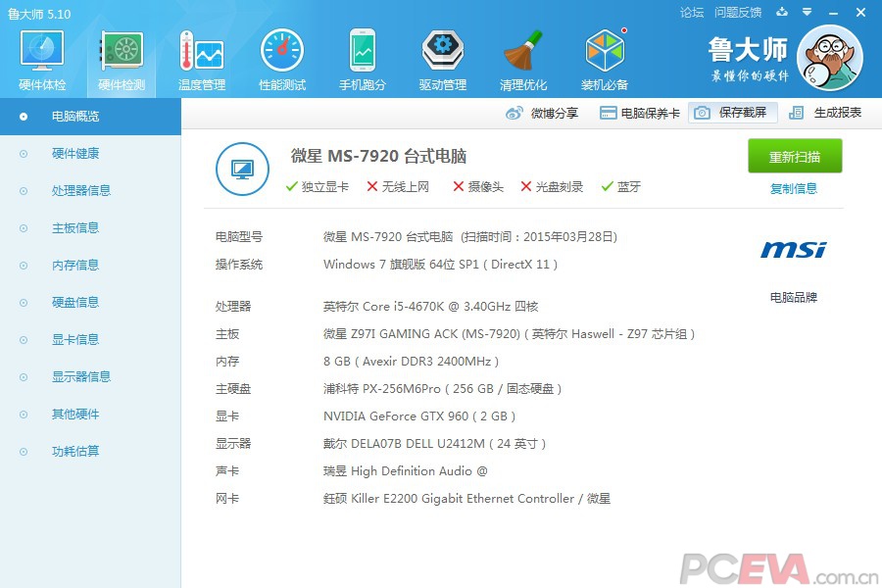882x588 pixels.
Task: Open 手机跑分 phone benchmark
Action: pyautogui.click(x=363, y=61)
